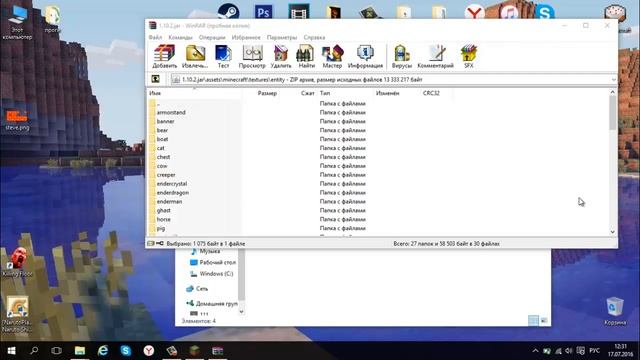This screenshot has width=640, height=360.
Task: Select Рабочий стол in Explorer navigation pane
Action: coord(213,262)
